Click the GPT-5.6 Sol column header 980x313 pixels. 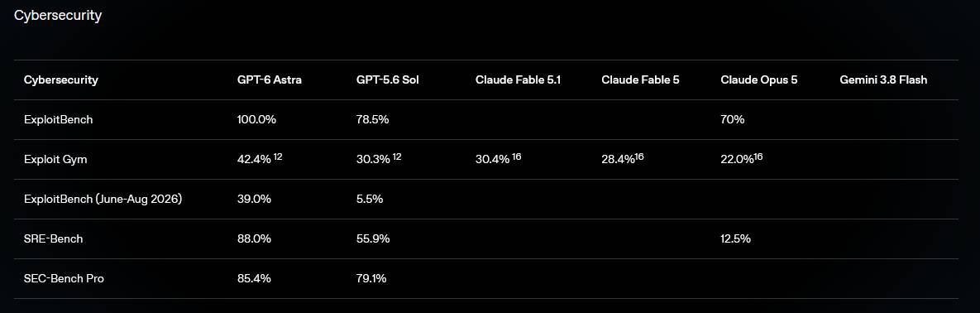tap(388, 80)
